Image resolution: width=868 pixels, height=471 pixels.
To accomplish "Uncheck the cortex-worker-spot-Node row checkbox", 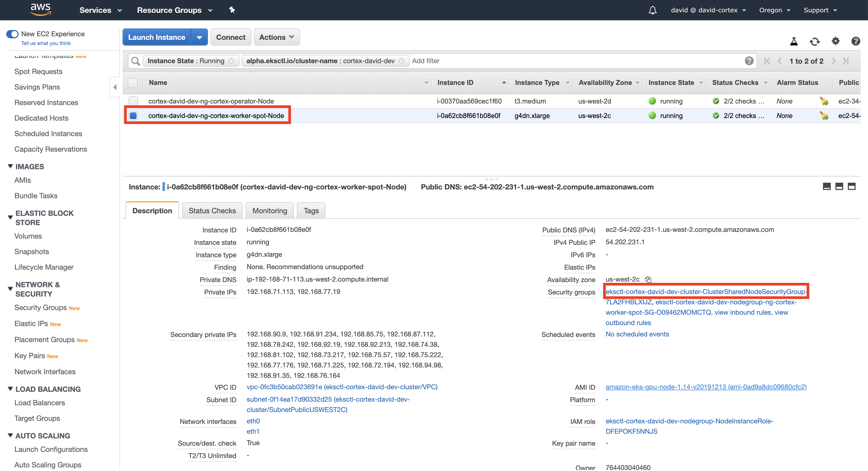I will [133, 116].
